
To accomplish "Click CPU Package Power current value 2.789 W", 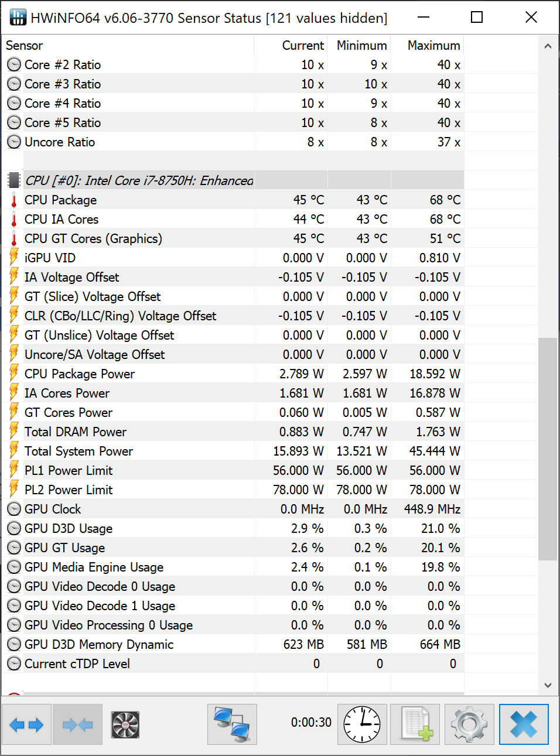I will [x=302, y=374].
